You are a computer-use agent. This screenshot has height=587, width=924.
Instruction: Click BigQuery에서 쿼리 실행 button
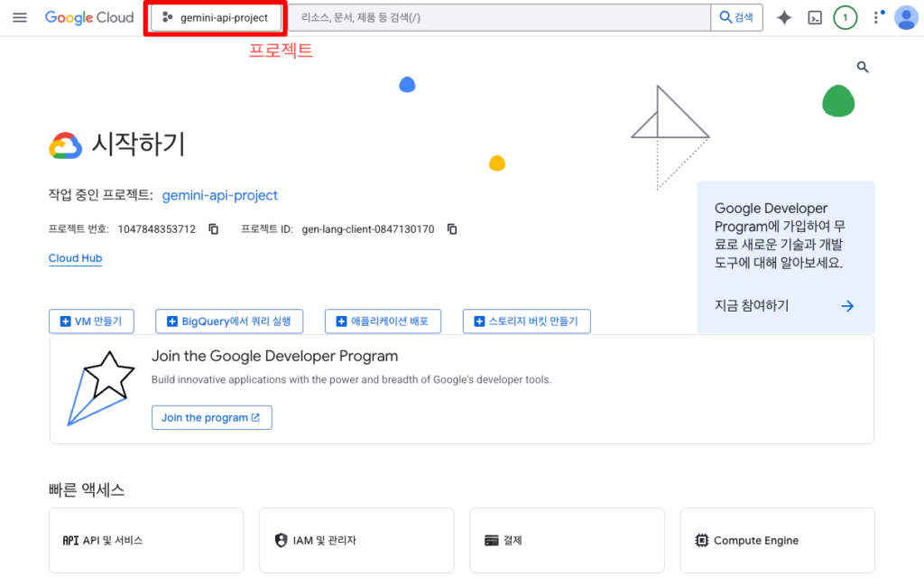(x=229, y=321)
